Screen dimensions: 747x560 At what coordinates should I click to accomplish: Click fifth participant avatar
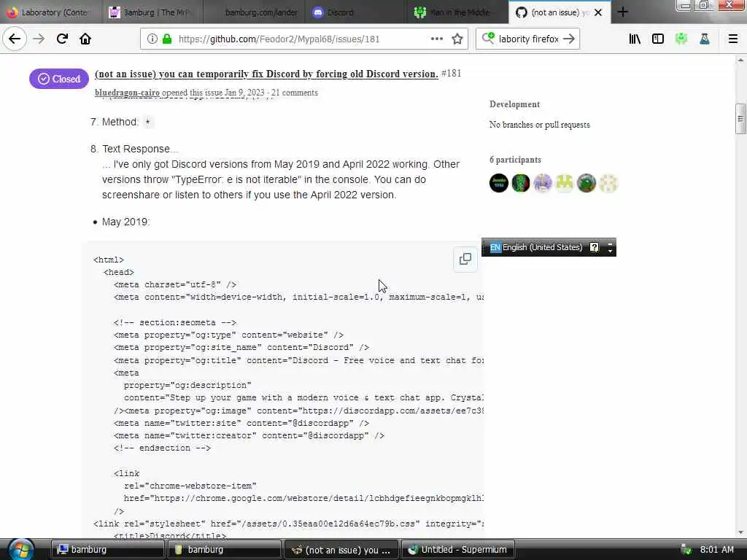click(x=587, y=183)
